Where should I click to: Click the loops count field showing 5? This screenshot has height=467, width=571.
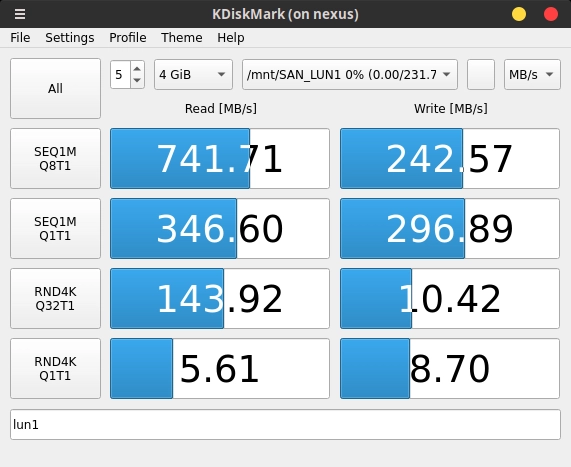121,75
